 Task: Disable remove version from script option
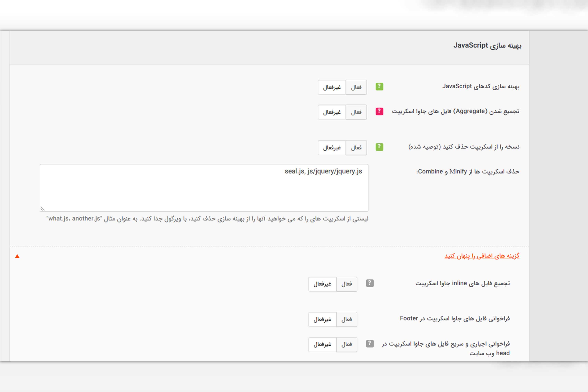pos(332,148)
